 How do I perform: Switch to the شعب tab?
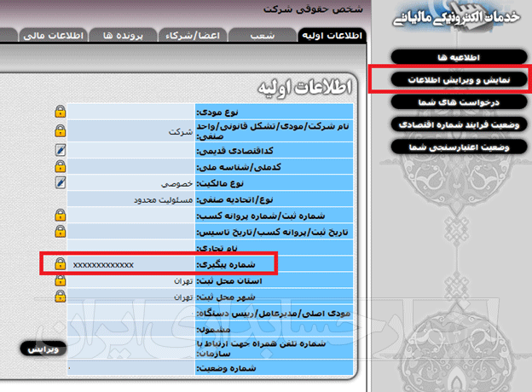(263, 35)
